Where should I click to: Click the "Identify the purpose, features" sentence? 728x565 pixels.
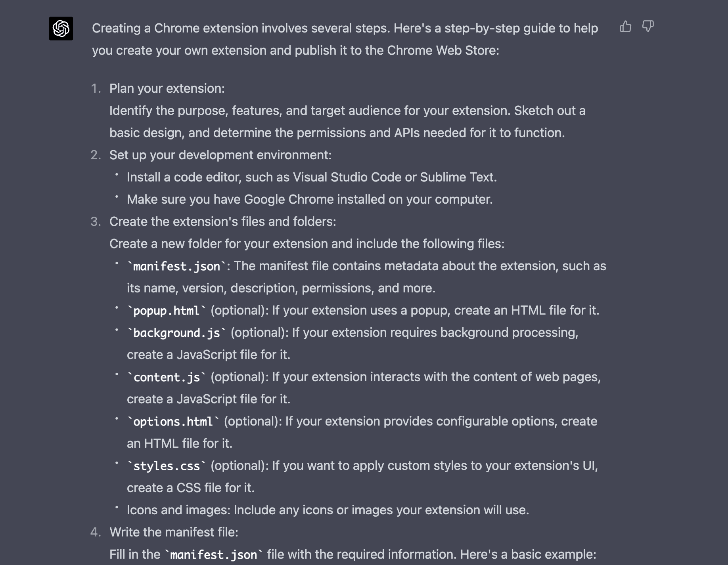(347, 111)
